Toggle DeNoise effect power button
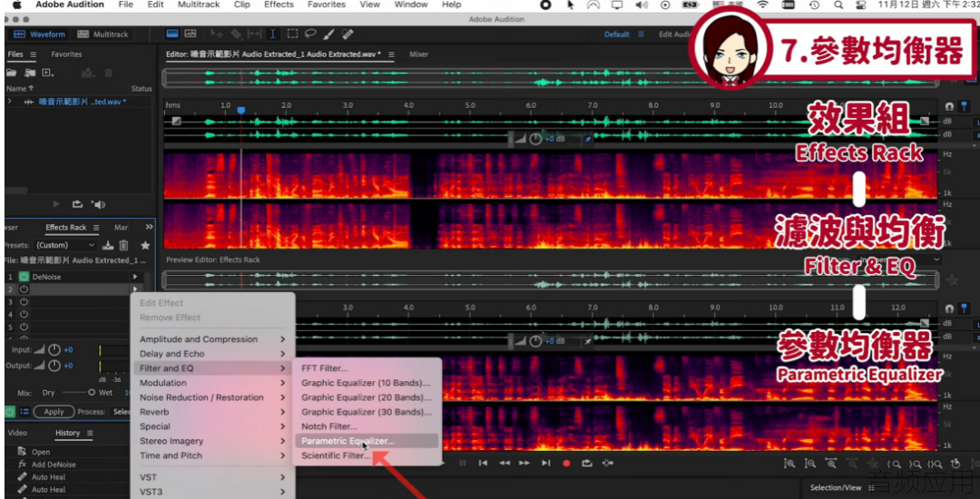The width and height of the screenshot is (980, 499). pyautogui.click(x=24, y=277)
